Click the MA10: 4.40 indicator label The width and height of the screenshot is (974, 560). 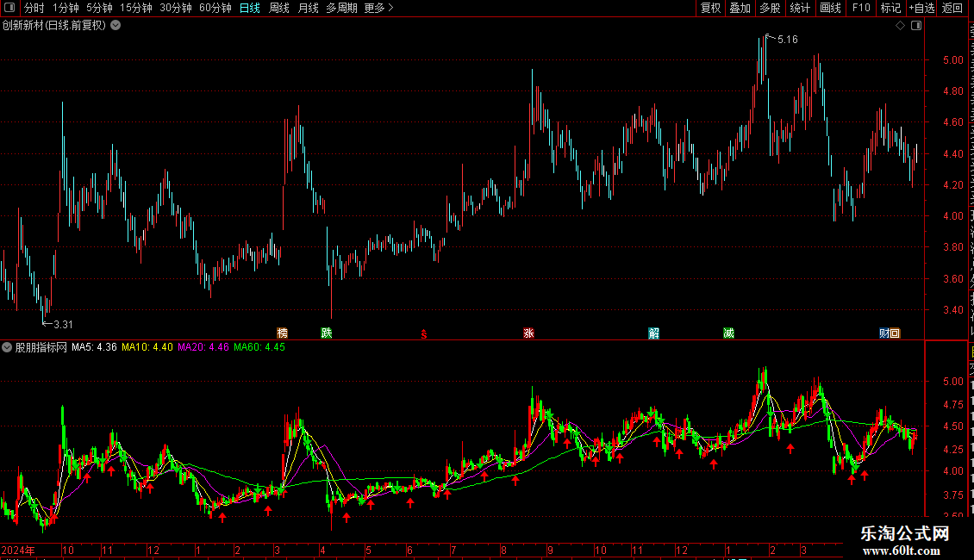tap(147, 348)
